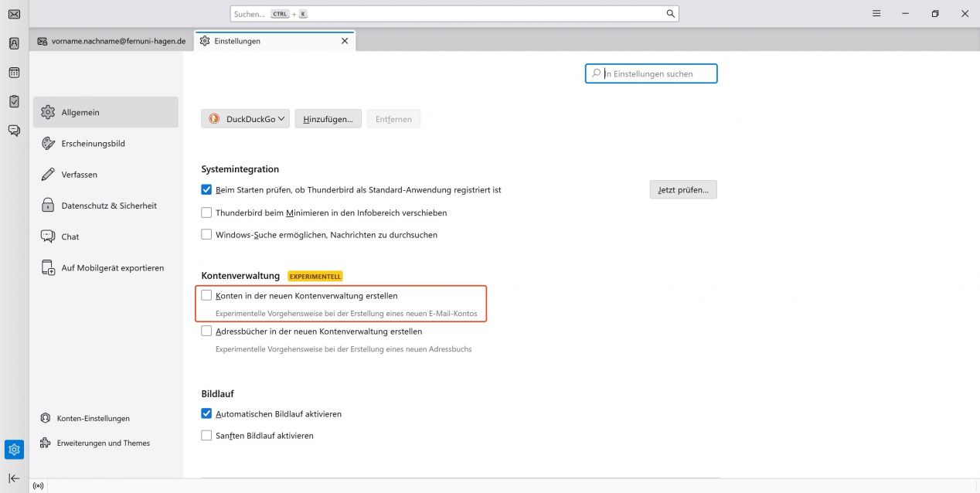Click the magnifier in the top search bar
This screenshot has height=493, width=980.
(669, 13)
